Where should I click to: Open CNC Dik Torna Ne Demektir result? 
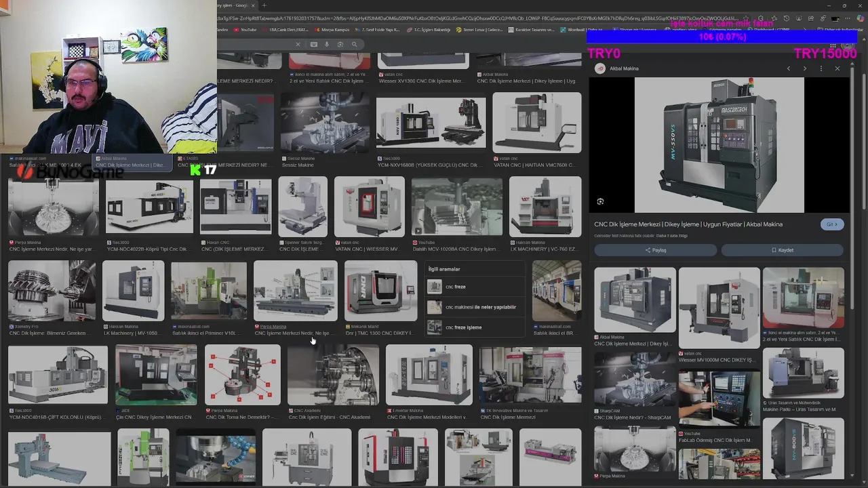pos(242,375)
